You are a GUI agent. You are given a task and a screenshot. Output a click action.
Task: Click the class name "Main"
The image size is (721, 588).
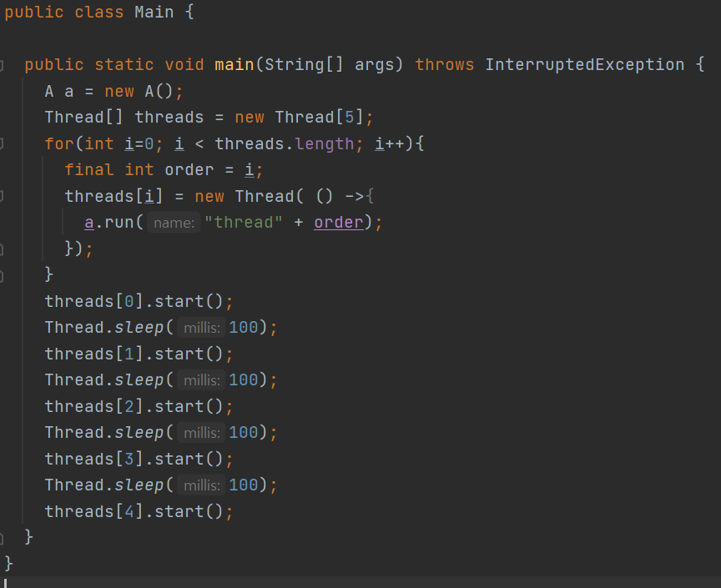coord(154,12)
